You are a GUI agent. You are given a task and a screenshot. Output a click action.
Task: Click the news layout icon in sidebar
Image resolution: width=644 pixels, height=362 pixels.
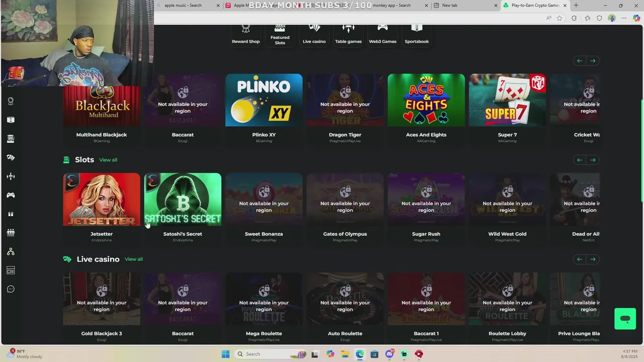[x=11, y=270]
